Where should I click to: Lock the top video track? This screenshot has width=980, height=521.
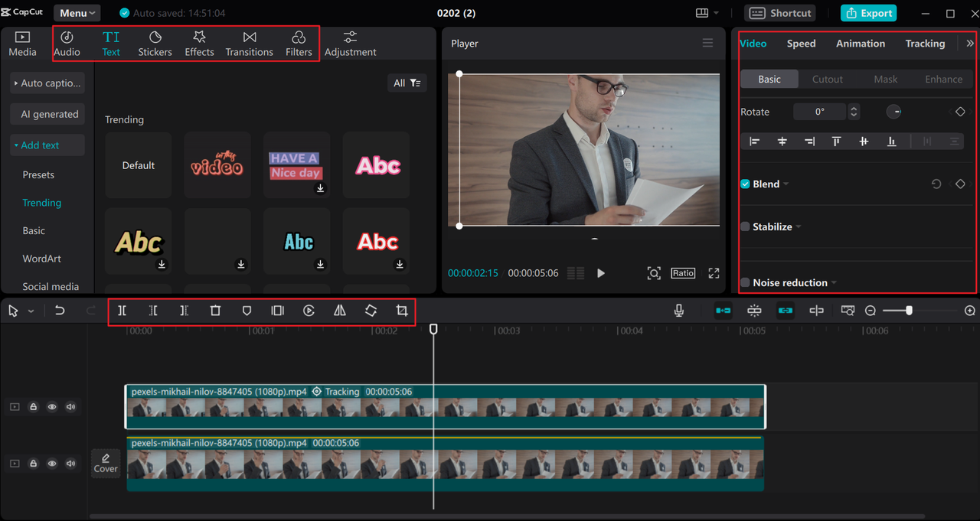[x=34, y=407]
